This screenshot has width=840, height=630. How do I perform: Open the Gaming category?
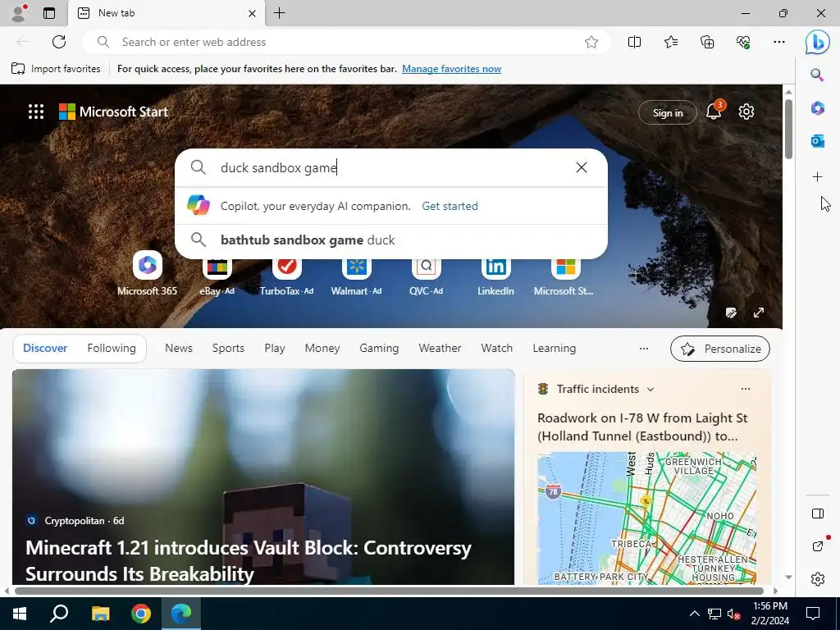(x=379, y=348)
